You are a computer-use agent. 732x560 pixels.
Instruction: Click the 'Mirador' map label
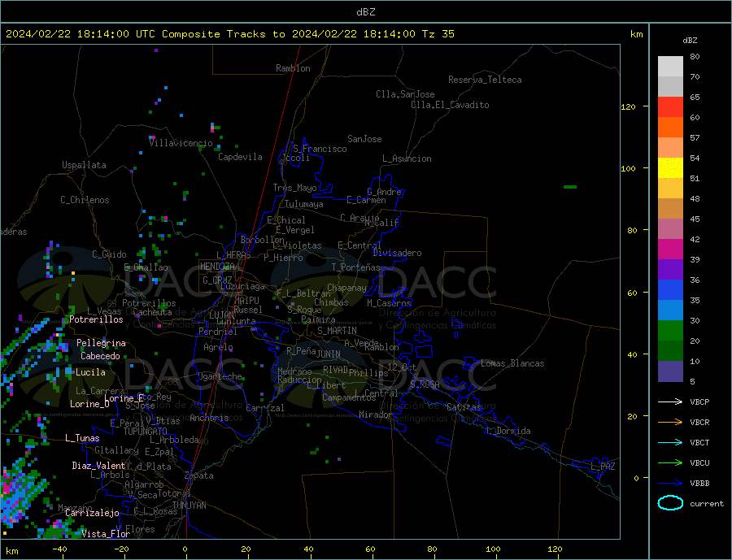[x=375, y=415]
